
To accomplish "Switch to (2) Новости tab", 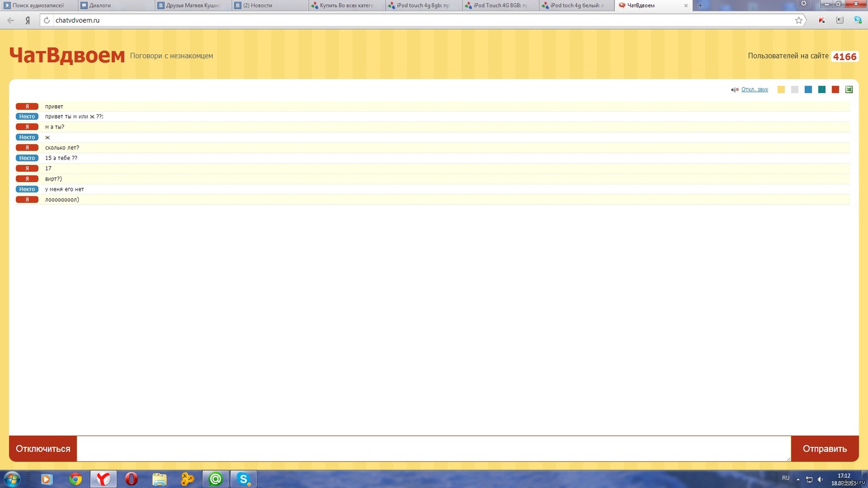I will coord(270,5).
